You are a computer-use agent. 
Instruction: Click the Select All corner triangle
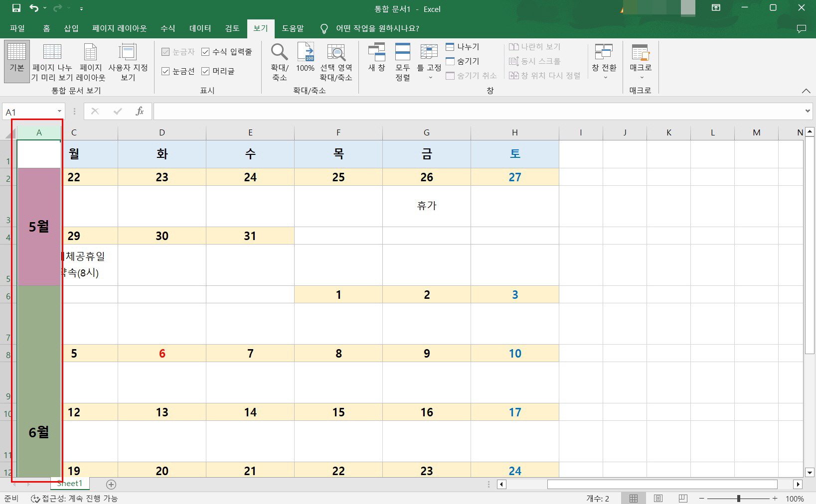tap(10, 133)
